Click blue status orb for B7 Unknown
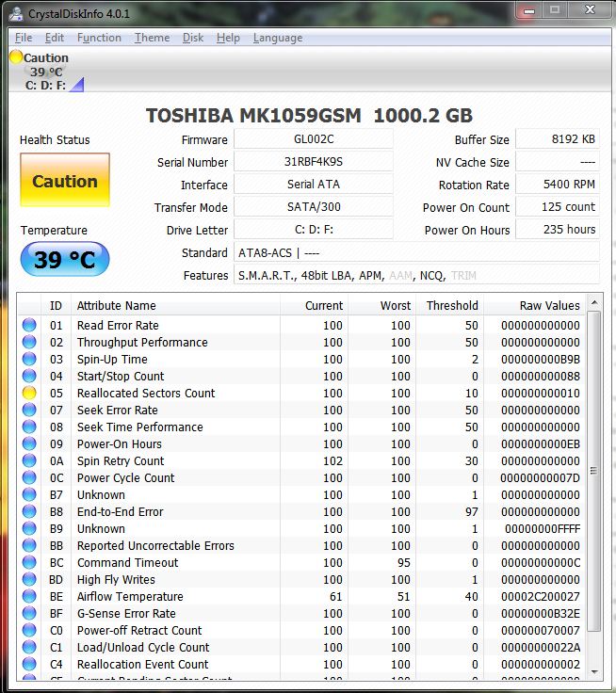The height and width of the screenshot is (693, 616). [x=29, y=494]
